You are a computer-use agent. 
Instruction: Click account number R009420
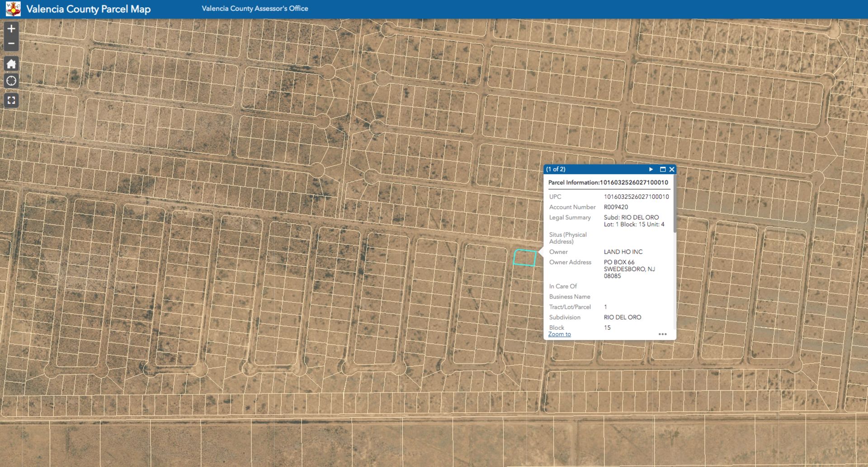pyautogui.click(x=616, y=207)
